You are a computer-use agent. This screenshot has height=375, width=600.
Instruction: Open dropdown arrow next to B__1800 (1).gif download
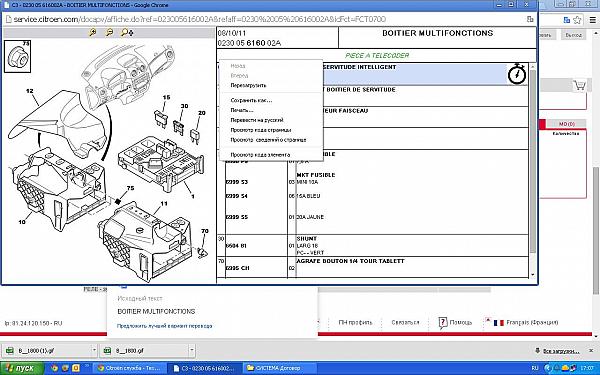click(94, 350)
